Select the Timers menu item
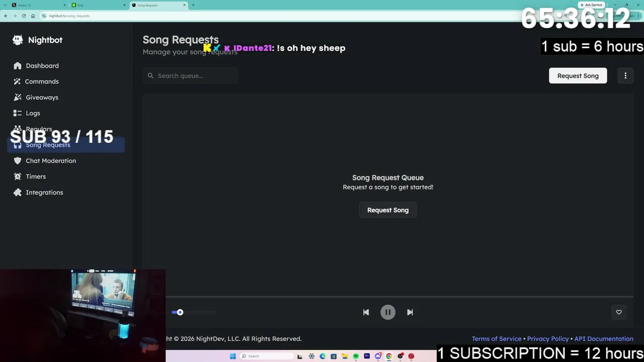 [x=36, y=176]
